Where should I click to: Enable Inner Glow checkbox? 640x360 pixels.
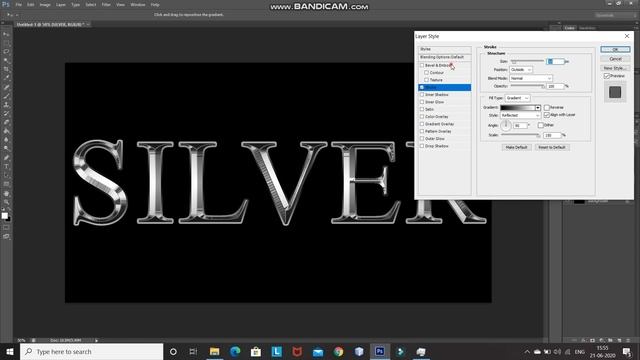tap(422, 102)
